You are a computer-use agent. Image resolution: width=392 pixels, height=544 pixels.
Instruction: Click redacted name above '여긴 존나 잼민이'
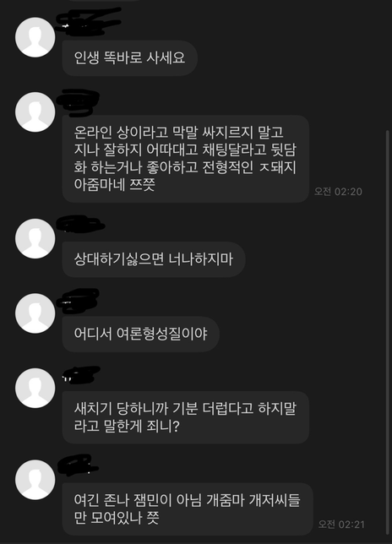point(78,465)
